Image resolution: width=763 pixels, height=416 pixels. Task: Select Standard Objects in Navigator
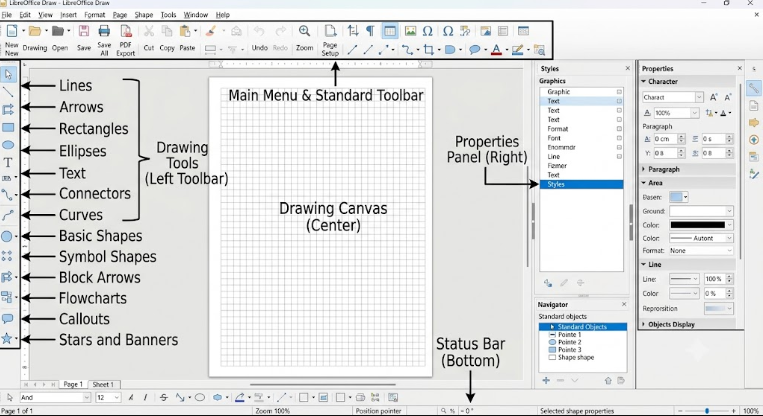[582, 326]
